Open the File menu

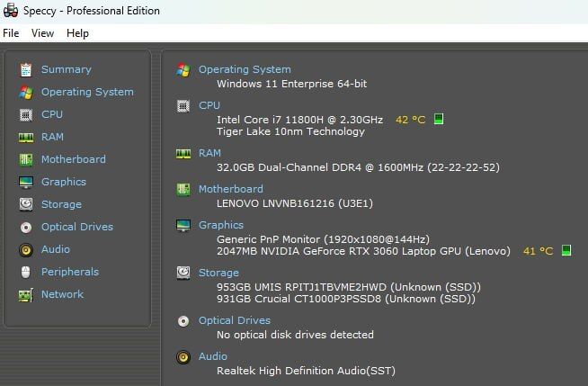11,33
